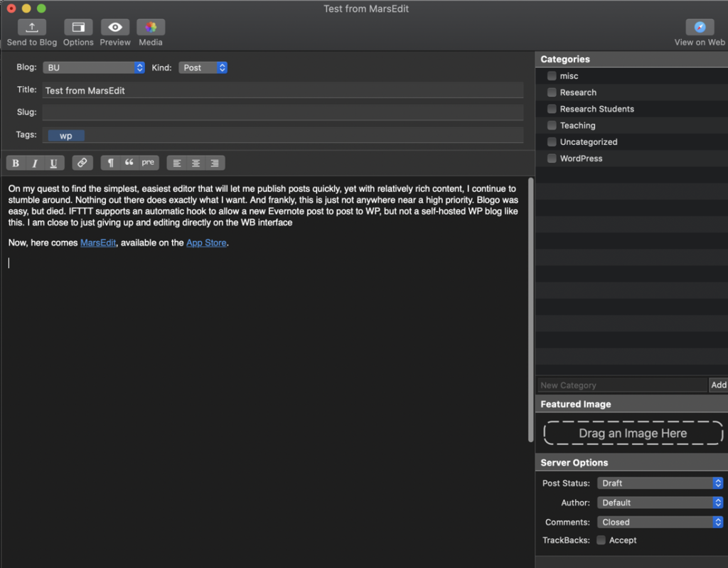Open Preview with the eye icon

pos(115,27)
